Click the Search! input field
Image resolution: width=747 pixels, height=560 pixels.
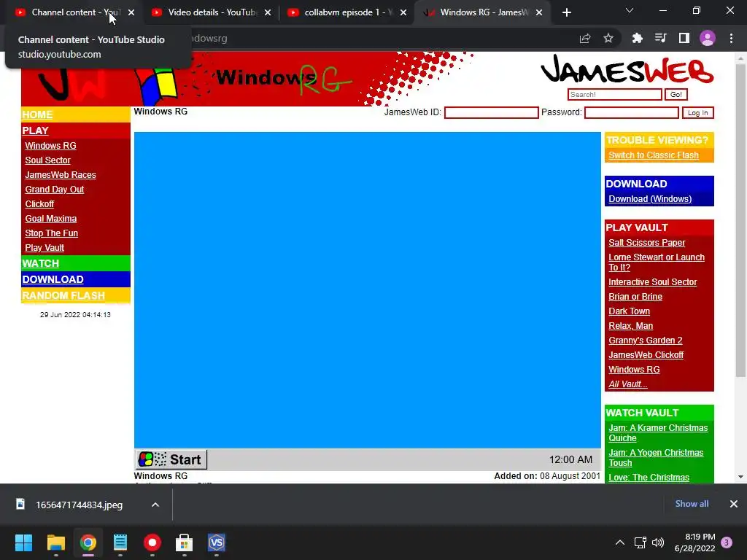click(x=614, y=94)
